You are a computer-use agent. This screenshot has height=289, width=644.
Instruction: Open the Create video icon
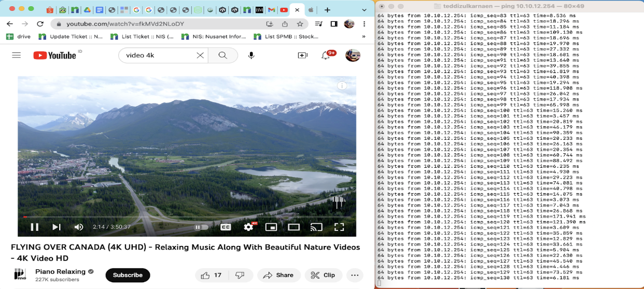[303, 55]
